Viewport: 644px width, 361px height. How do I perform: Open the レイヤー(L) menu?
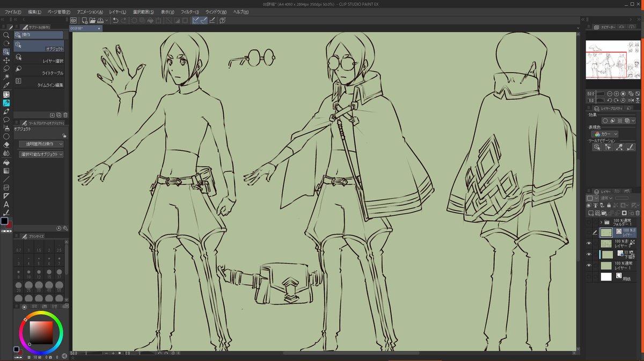pos(118,12)
